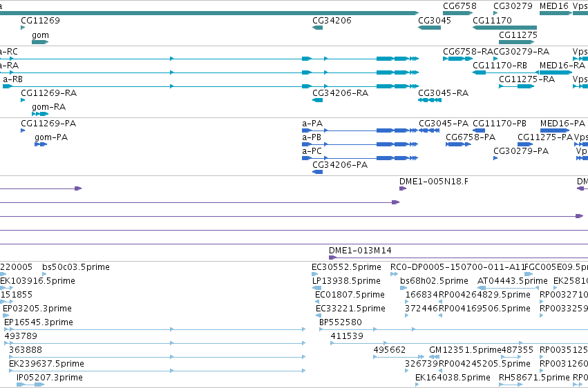The height and width of the screenshot is (388, 588).
Task: Click the 363888 EST alignment
Action: pyautogui.click(x=157, y=357)
